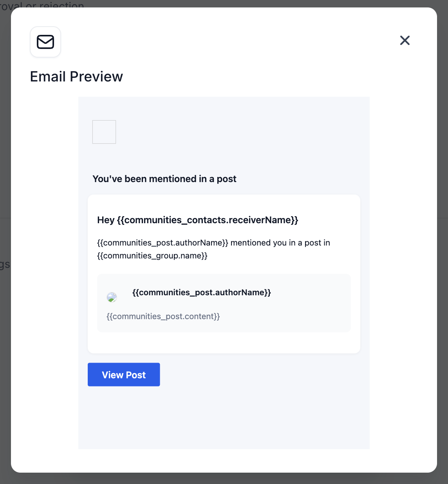Click blank dialog margin right of email preview

[403, 274]
